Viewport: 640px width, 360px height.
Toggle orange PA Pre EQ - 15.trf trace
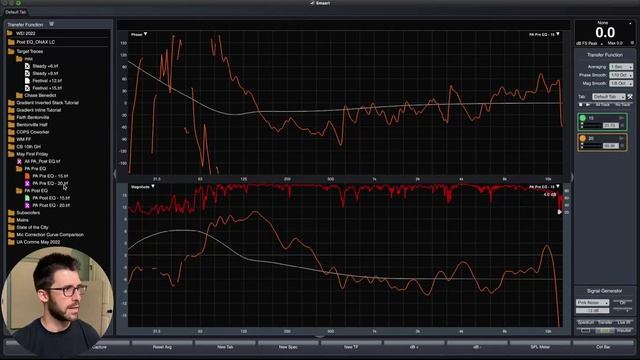[27, 176]
